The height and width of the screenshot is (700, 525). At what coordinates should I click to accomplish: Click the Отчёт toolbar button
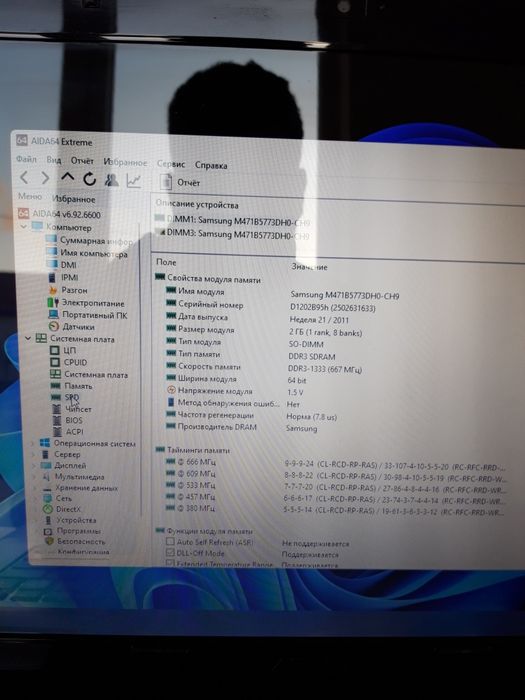pos(180,182)
